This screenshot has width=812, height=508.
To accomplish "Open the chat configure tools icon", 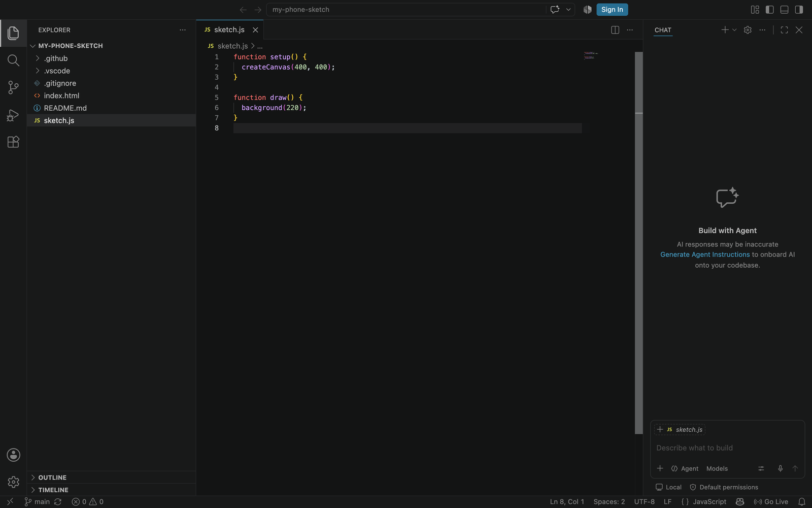I will (761, 468).
